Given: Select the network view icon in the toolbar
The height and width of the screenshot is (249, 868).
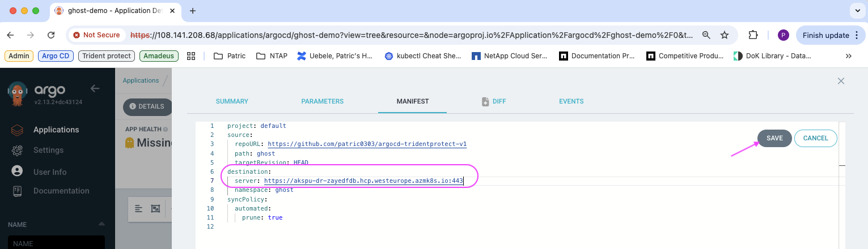Looking at the screenshot, I should click(155, 209).
